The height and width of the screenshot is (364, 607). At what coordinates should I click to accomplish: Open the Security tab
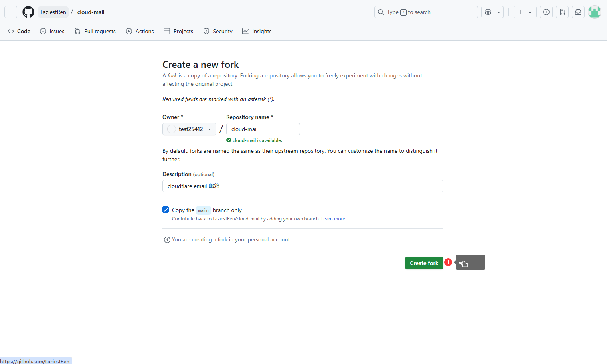point(218,31)
